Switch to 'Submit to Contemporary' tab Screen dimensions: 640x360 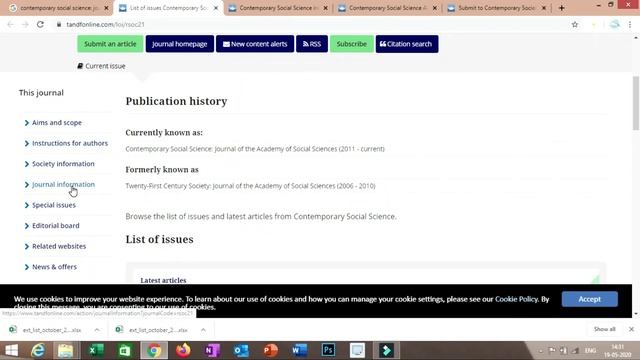496,8
